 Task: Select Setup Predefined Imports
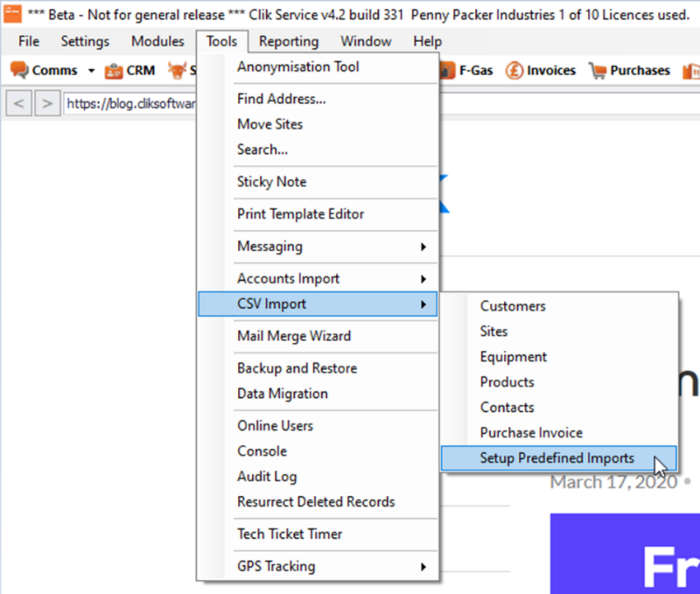pyautogui.click(x=558, y=458)
